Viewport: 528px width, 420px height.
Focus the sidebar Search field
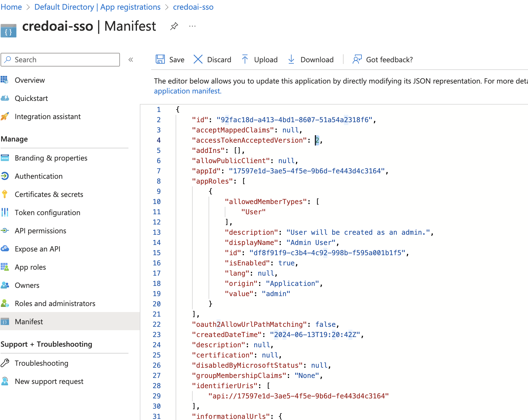pyautogui.click(x=60, y=60)
